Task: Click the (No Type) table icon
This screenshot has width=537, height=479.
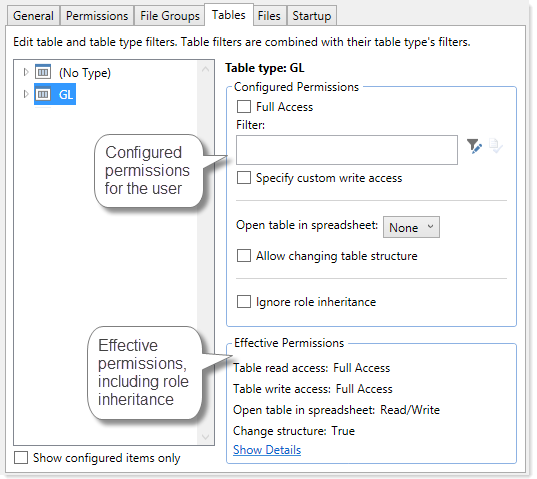Action: tap(43, 72)
